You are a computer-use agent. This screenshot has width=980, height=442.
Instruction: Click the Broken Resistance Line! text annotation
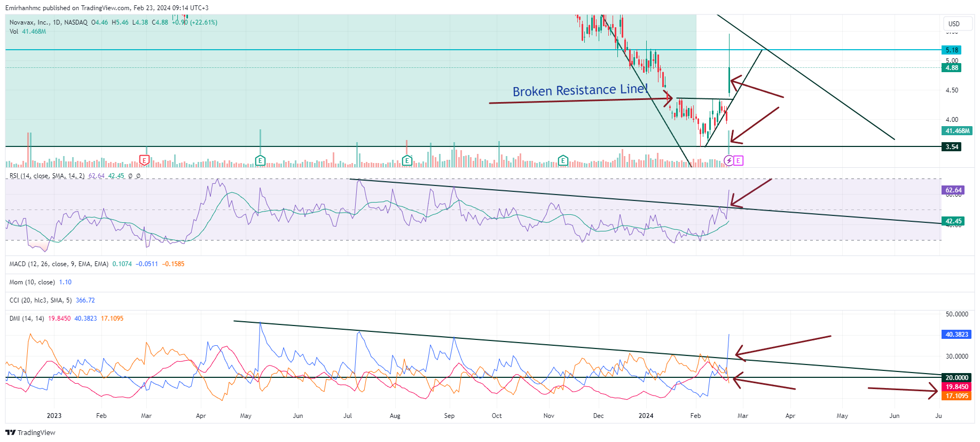581,90
